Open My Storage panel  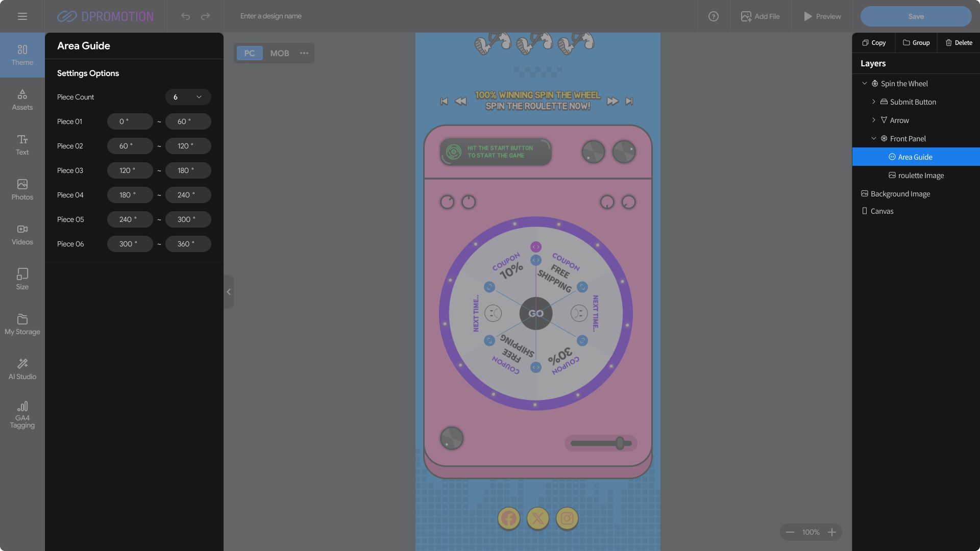click(22, 324)
